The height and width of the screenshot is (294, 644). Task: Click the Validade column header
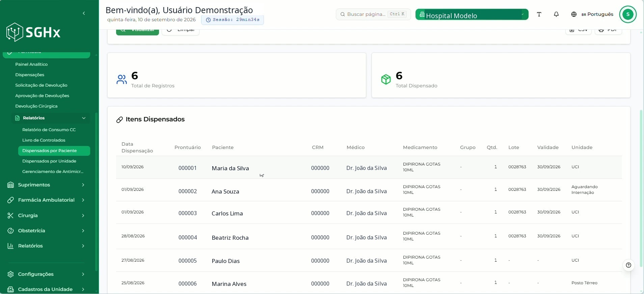click(x=548, y=147)
